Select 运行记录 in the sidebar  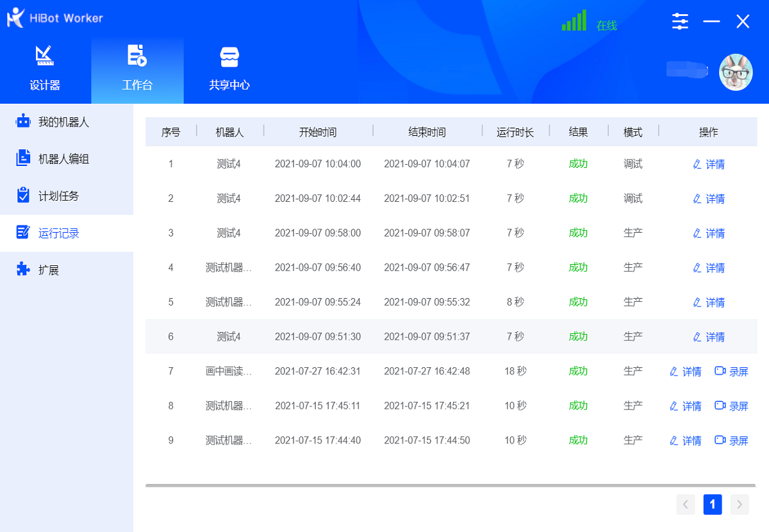(58, 233)
